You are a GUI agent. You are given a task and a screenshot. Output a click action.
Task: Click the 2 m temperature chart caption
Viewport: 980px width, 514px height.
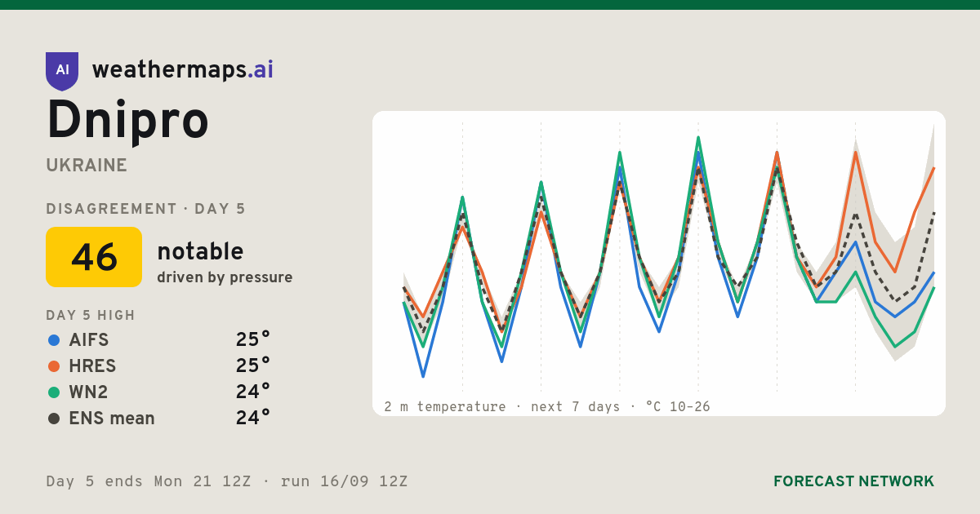[547, 406]
